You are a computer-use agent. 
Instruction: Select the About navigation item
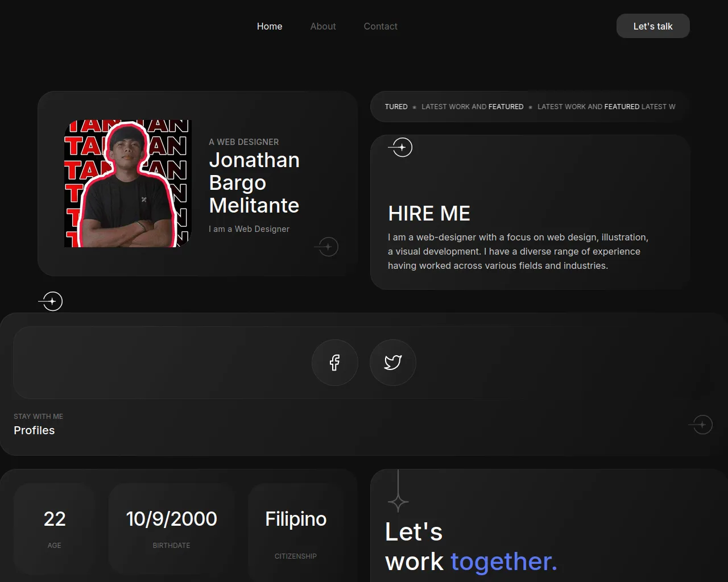(323, 26)
